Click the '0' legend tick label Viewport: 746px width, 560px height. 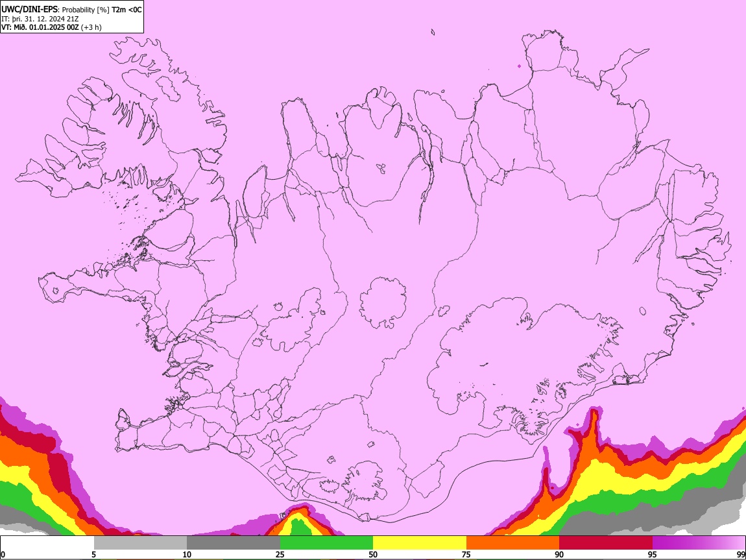point(3,555)
